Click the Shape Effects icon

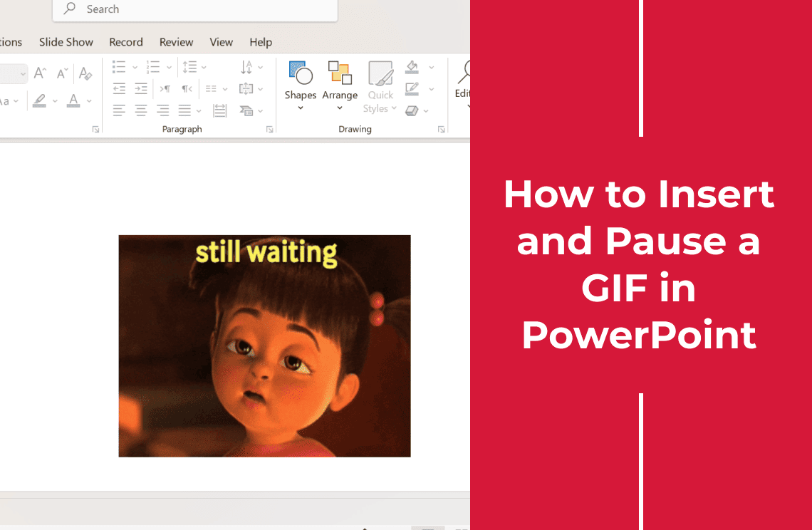pyautogui.click(x=412, y=110)
